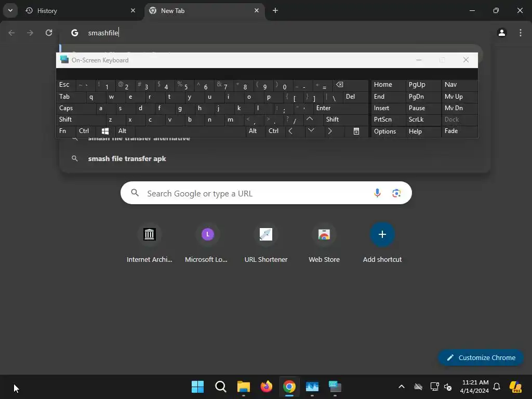Open Firefox from the taskbar

click(x=267, y=387)
